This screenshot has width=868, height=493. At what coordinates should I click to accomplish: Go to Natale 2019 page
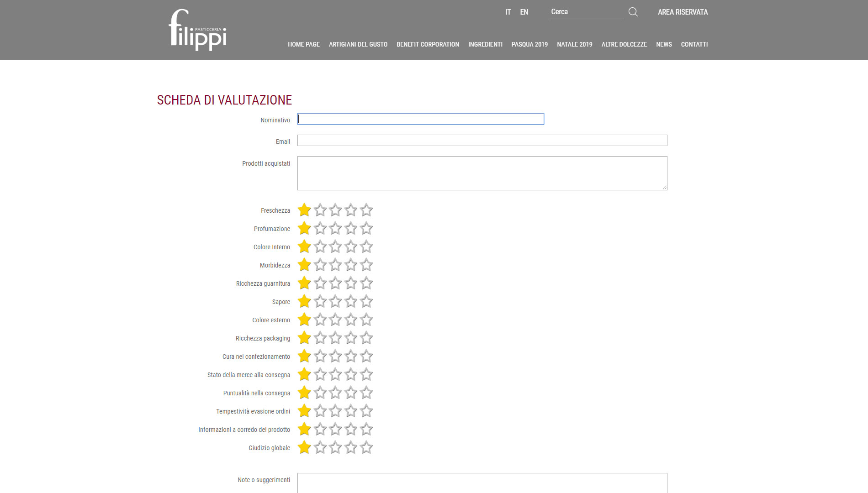(x=574, y=44)
